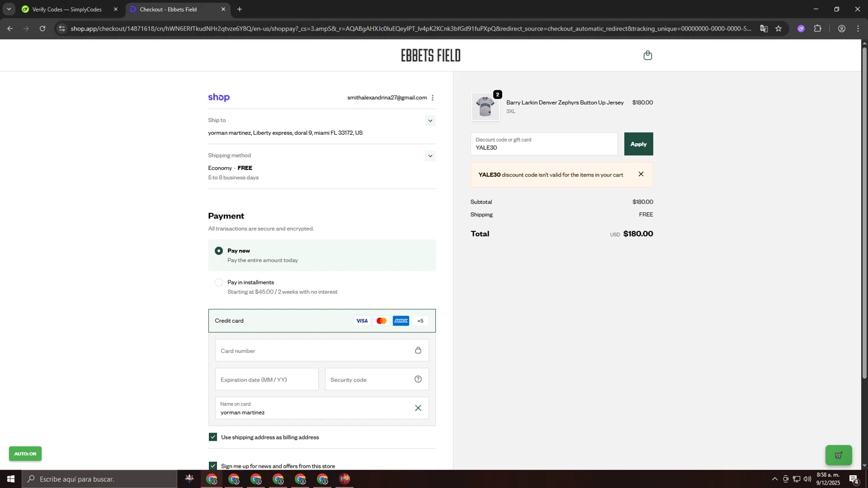The height and width of the screenshot is (488, 868).
Task: Show the +5 additional card types
Action: click(420, 321)
